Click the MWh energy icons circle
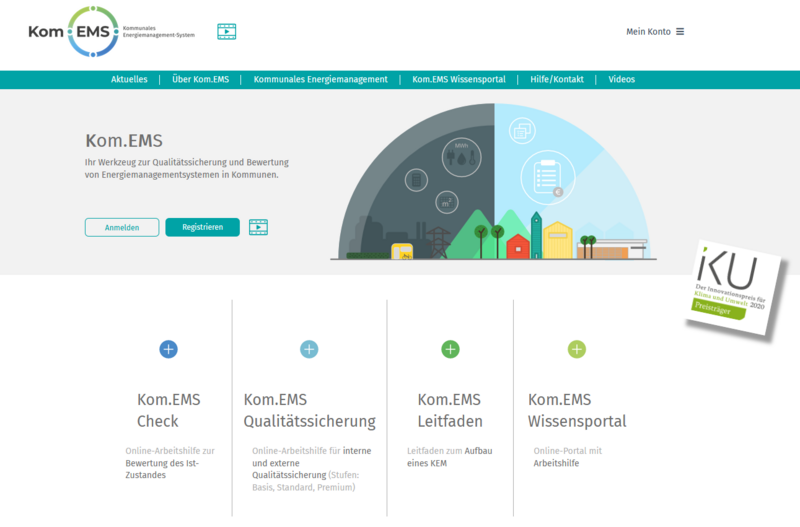This screenshot has width=800, height=527. [462, 157]
